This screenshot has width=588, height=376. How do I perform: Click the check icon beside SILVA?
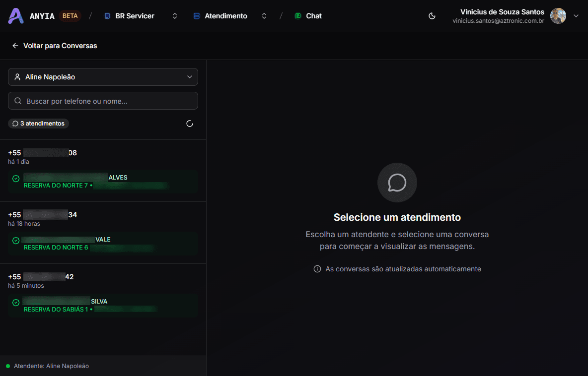16,303
